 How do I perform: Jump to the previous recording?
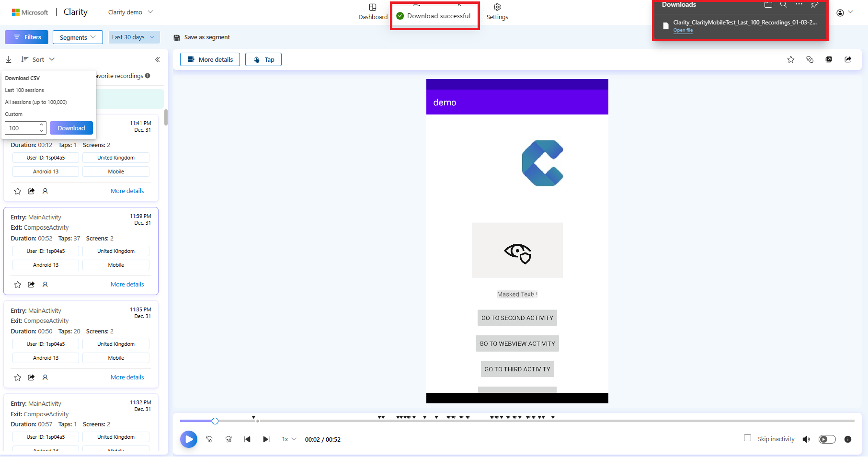(x=247, y=439)
